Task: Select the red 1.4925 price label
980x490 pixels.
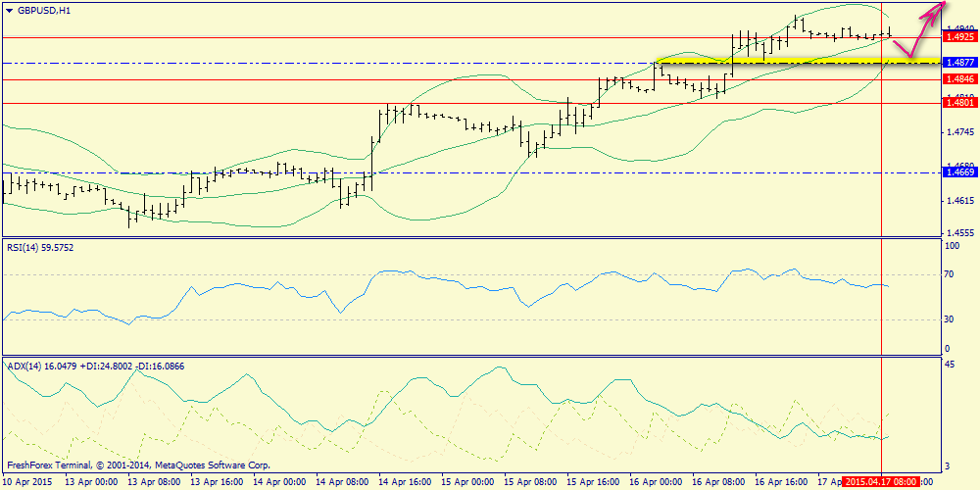Action: coord(958,37)
